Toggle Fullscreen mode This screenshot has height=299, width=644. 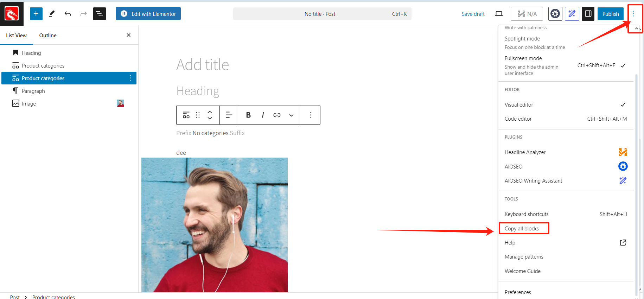[x=566, y=65]
